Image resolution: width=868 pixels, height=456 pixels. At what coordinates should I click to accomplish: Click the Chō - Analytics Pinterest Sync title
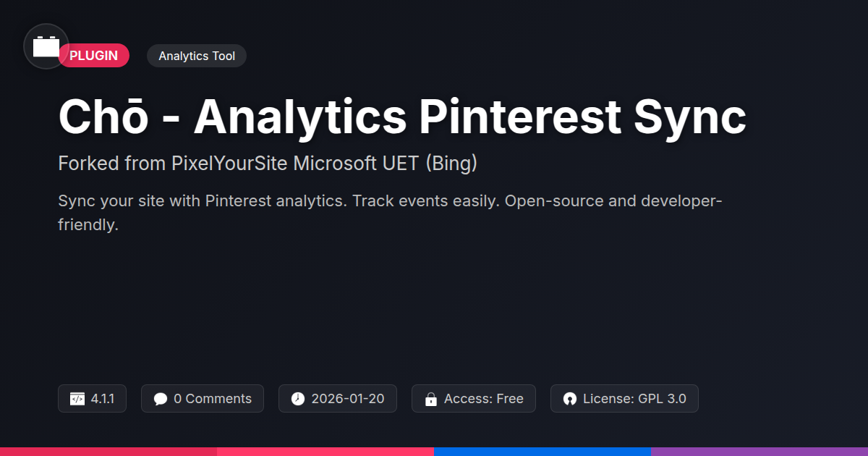402,117
